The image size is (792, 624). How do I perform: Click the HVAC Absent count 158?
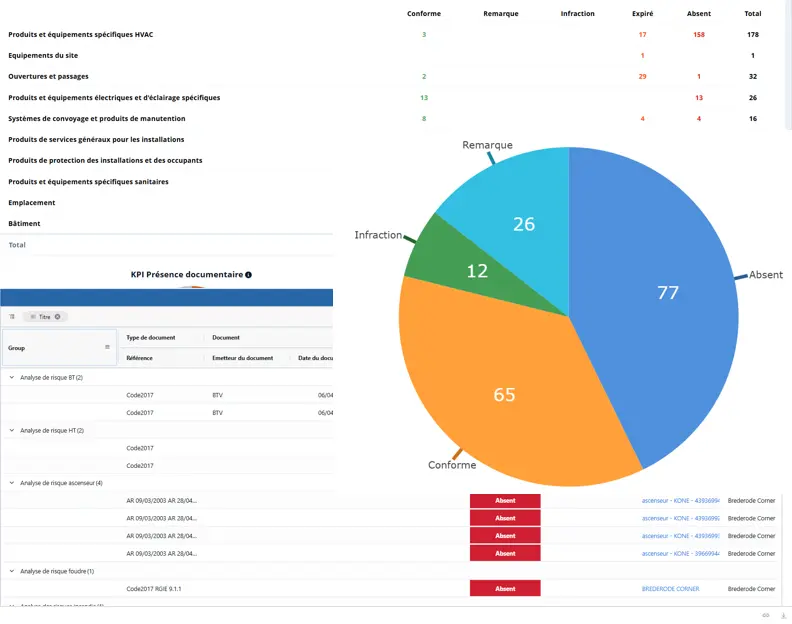[698, 35]
